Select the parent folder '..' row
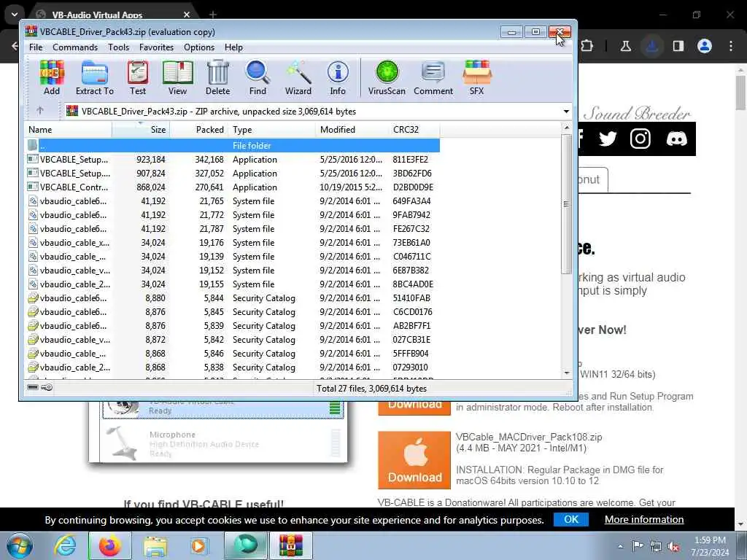Screen dimensions: 747x560 [x=232, y=146]
